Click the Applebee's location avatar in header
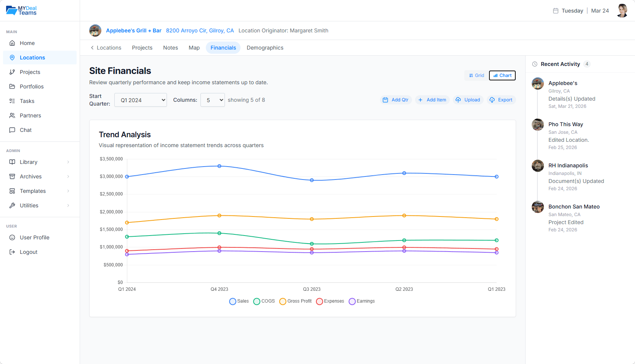 click(x=95, y=30)
